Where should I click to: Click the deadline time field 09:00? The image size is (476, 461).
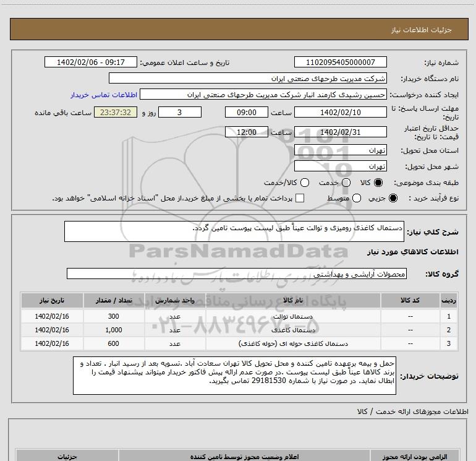click(247, 113)
